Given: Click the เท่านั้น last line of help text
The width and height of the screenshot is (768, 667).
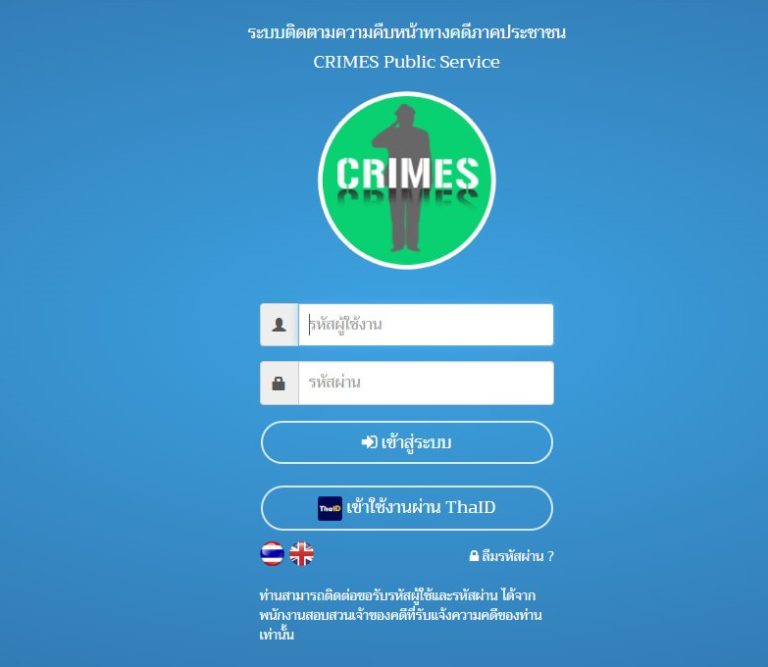Looking at the screenshot, I should click(x=277, y=634).
